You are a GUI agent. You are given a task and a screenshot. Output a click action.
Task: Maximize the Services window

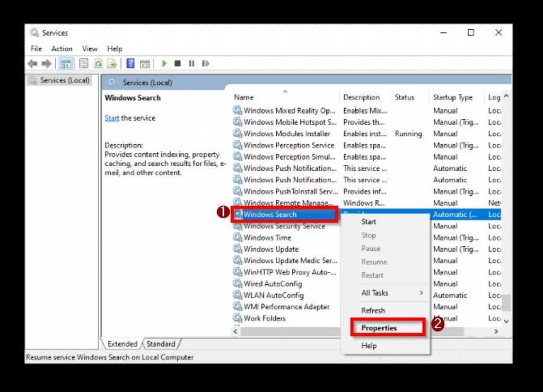pos(471,32)
